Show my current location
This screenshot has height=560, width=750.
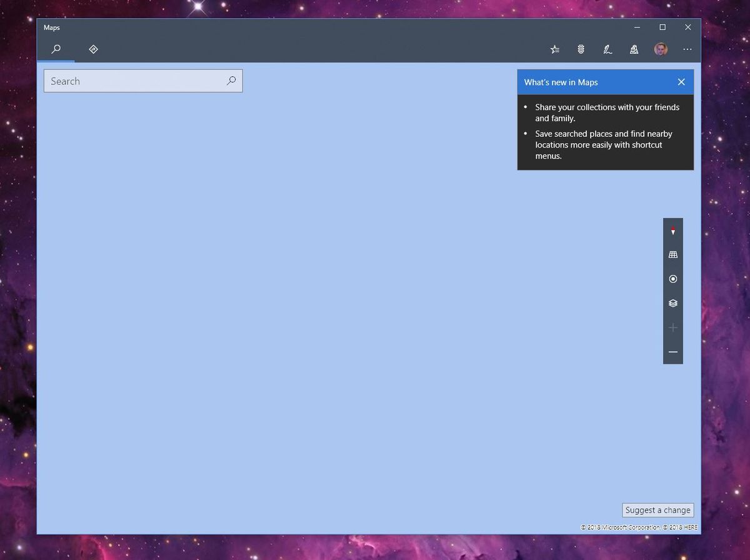pyautogui.click(x=672, y=279)
